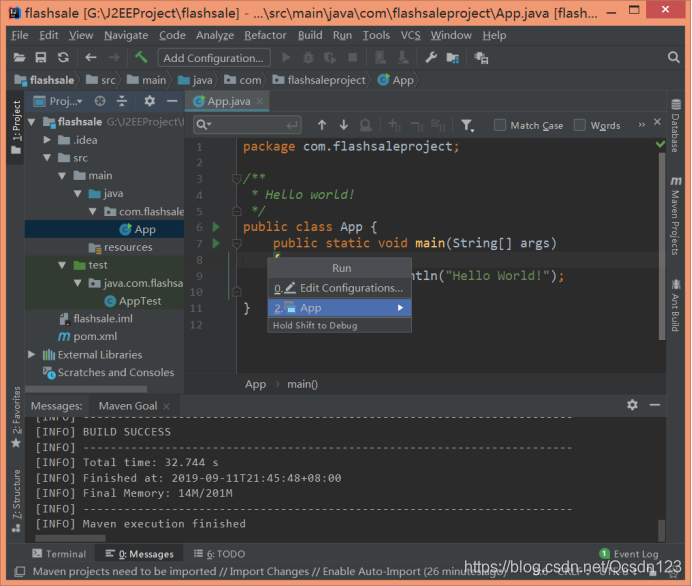Open Project panel gear settings
This screenshot has height=586, width=692.
tap(150, 101)
